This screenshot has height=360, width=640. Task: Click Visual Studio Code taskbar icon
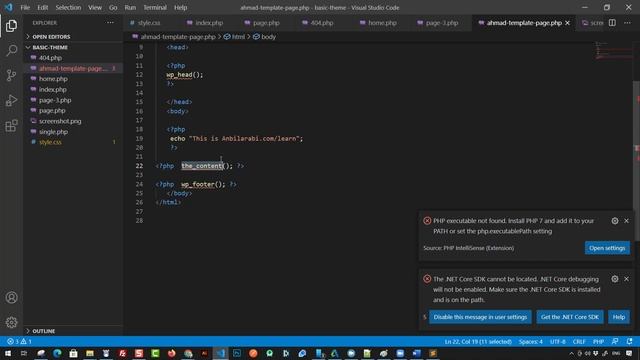point(220,353)
